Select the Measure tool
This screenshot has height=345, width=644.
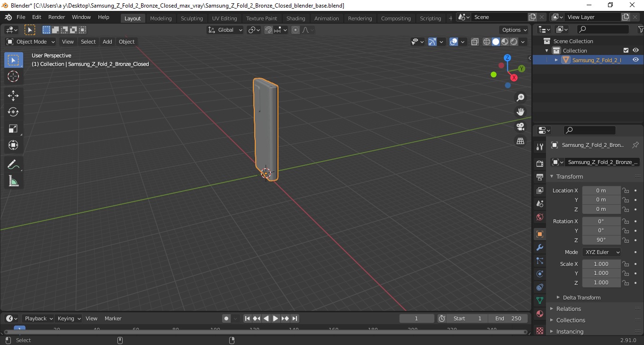13,181
